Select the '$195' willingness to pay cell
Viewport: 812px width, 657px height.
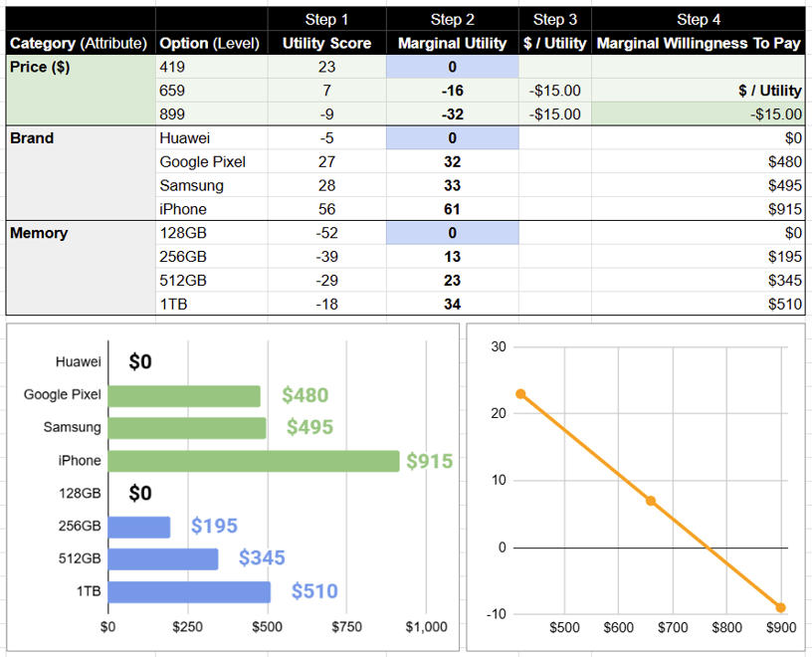(x=699, y=257)
